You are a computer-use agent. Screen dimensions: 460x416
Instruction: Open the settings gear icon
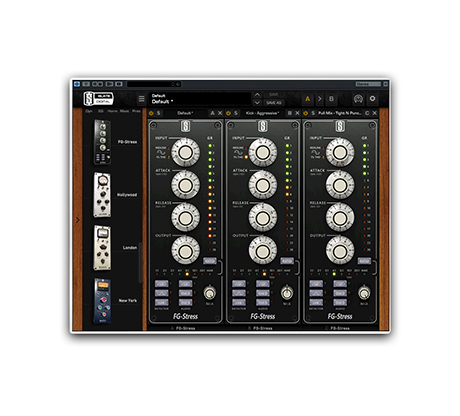[372, 99]
